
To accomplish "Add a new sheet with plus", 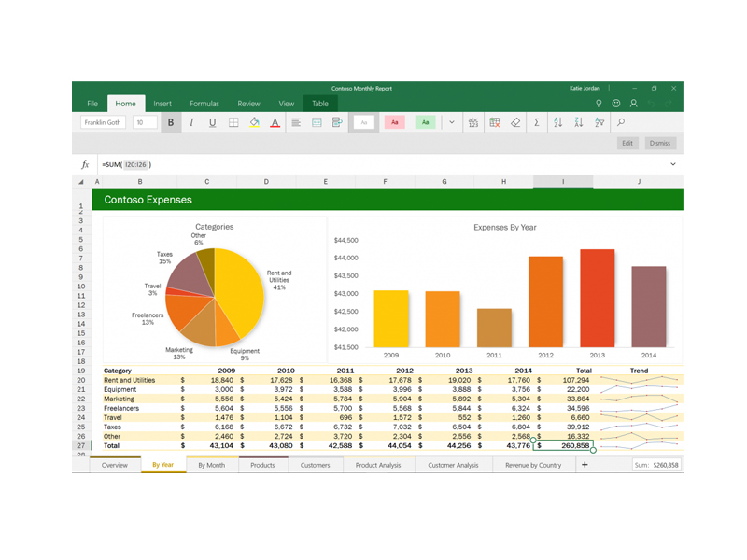I will pyautogui.click(x=585, y=464).
